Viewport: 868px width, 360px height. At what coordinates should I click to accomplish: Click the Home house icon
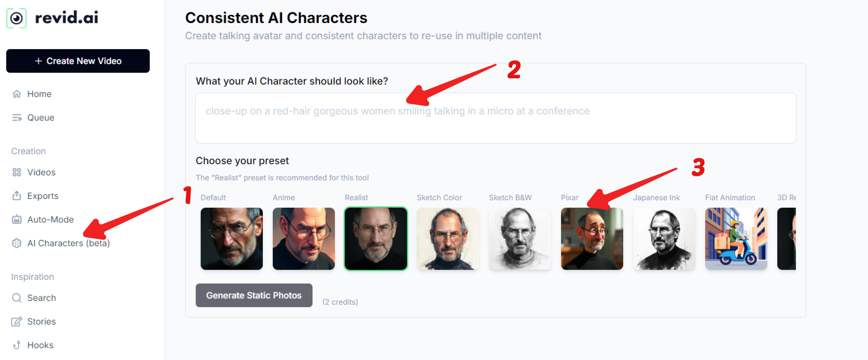pos(16,94)
